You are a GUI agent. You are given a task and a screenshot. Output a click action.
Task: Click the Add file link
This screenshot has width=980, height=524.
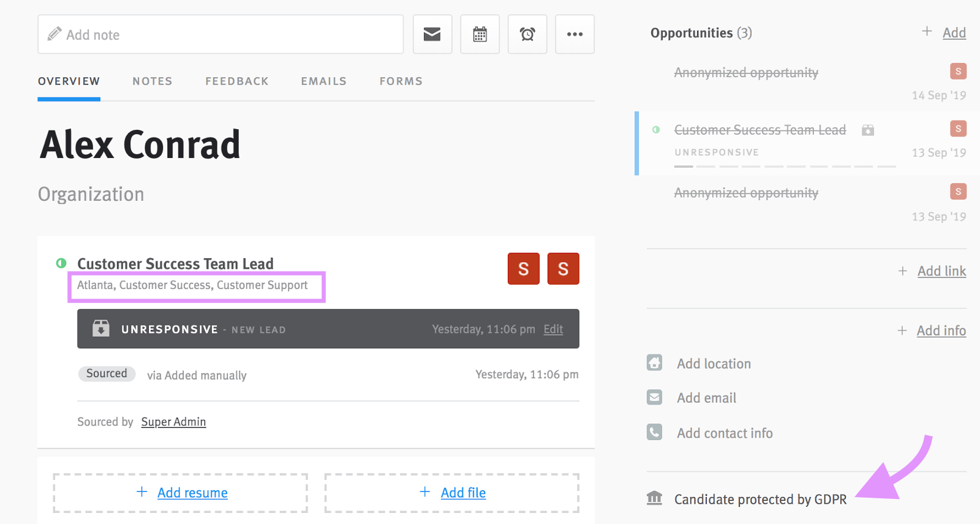click(463, 493)
